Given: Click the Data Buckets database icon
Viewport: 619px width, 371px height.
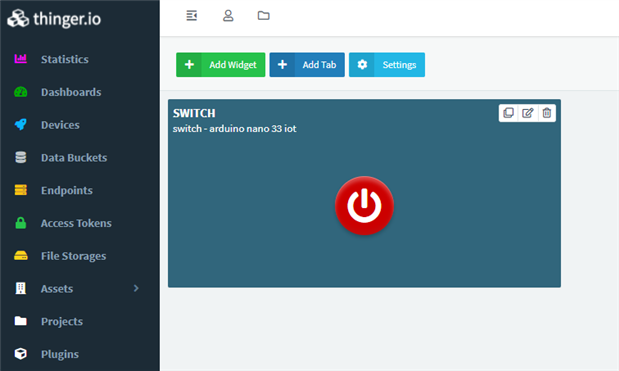Looking at the screenshot, I should pyautogui.click(x=21, y=157).
